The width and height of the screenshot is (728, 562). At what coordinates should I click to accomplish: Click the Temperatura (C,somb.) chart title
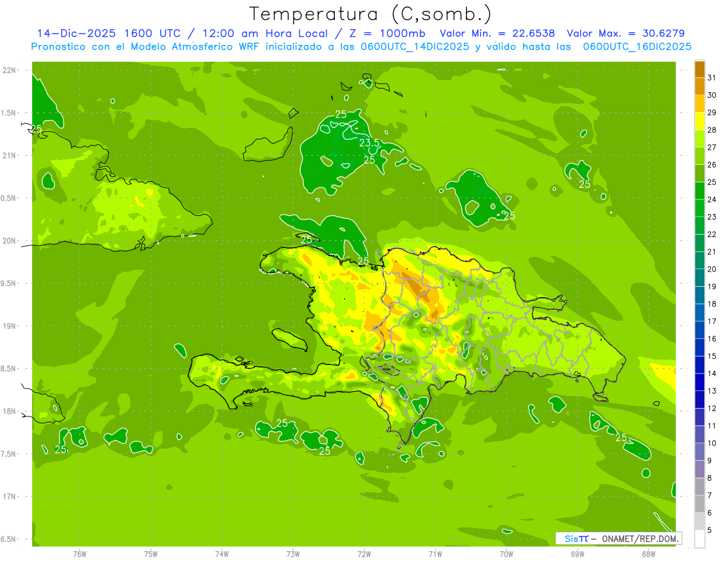coord(370,14)
